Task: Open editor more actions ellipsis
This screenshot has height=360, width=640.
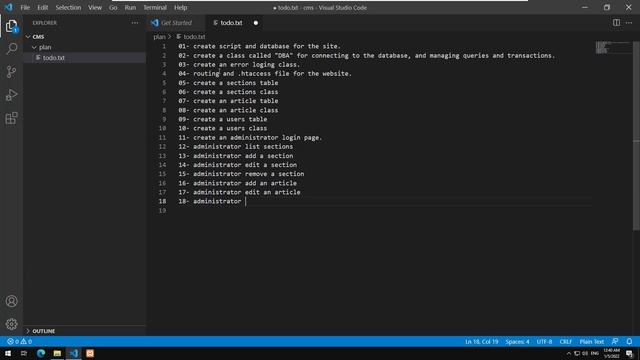Action: (629, 23)
